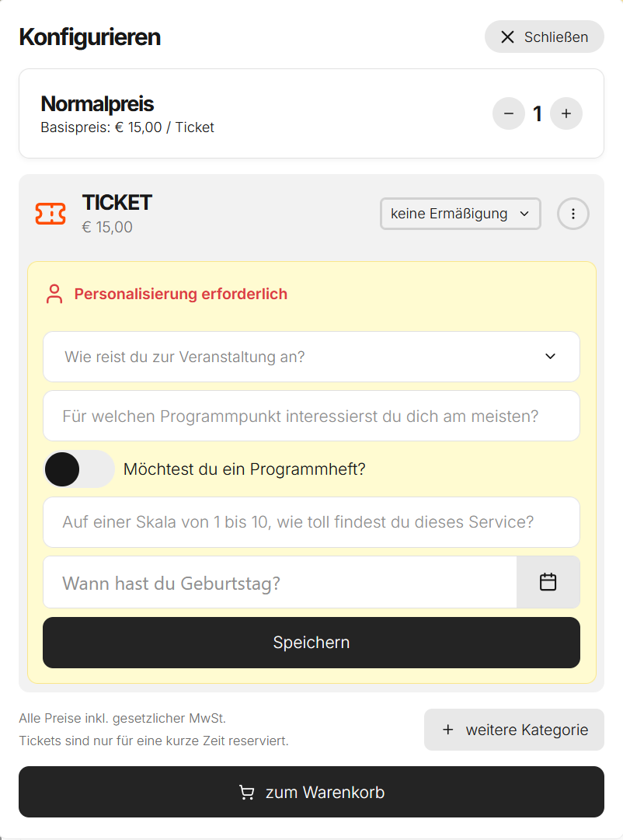Decrease ticket quantity with minus button
This screenshot has width=623, height=840.
pyautogui.click(x=509, y=113)
